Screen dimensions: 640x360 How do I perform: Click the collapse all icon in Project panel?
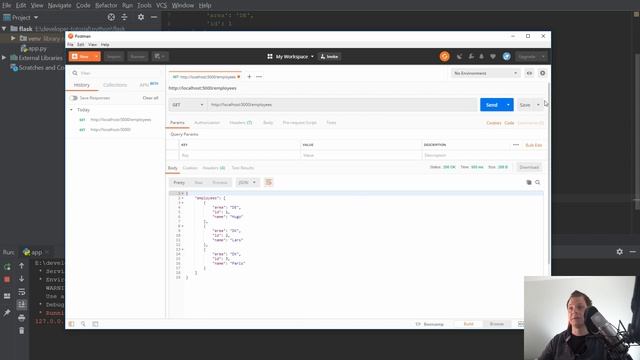coord(124,17)
